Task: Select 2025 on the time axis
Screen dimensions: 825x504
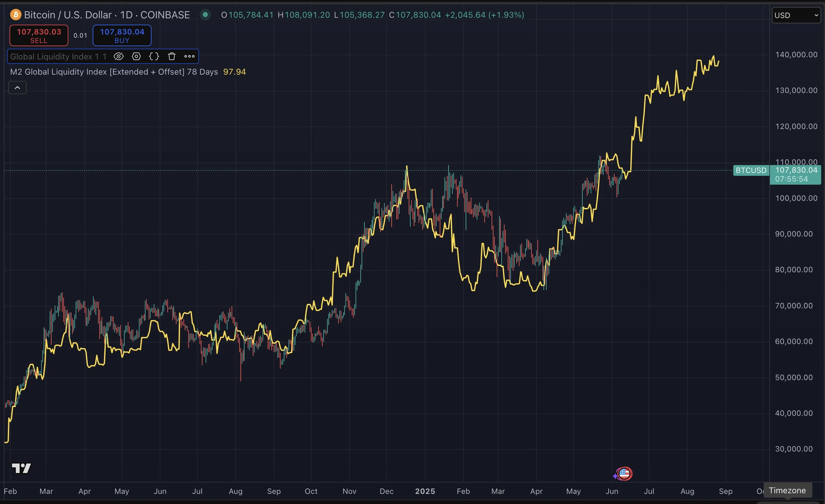Action: (425, 491)
